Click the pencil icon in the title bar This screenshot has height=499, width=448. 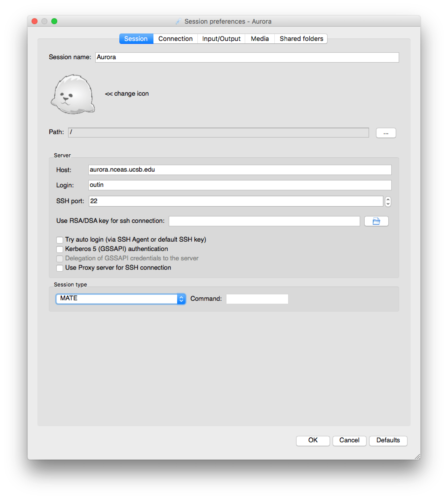179,21
